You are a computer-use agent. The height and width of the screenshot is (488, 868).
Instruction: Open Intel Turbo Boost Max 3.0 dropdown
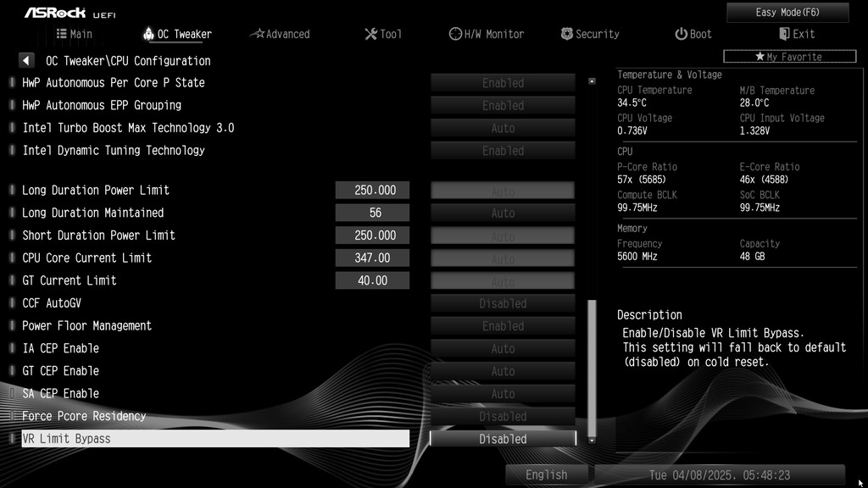pos(503,128)
